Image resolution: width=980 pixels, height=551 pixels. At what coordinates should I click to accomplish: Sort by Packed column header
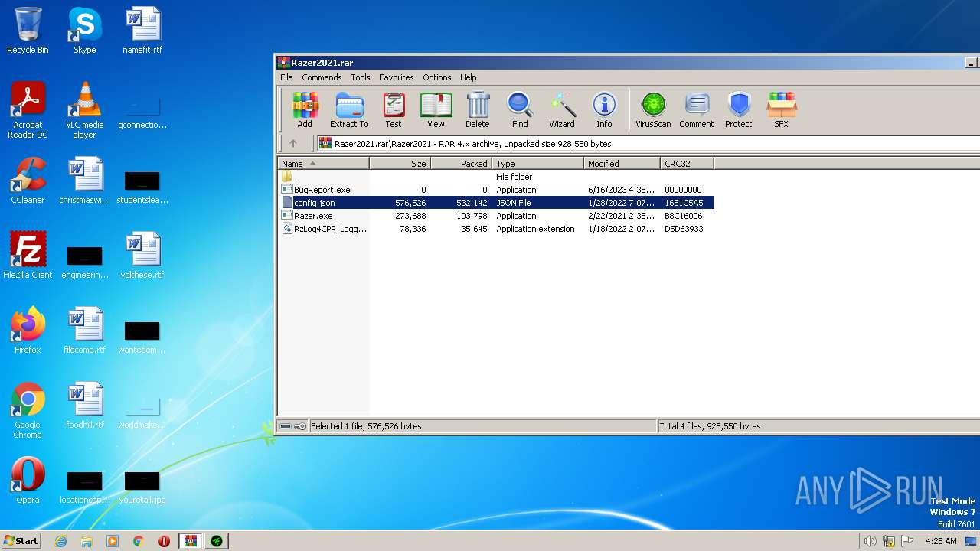462,163
